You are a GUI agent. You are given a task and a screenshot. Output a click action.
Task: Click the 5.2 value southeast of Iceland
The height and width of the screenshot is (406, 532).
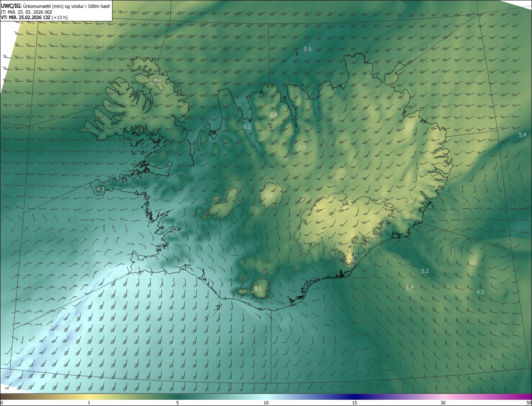(x=425, y=271)
